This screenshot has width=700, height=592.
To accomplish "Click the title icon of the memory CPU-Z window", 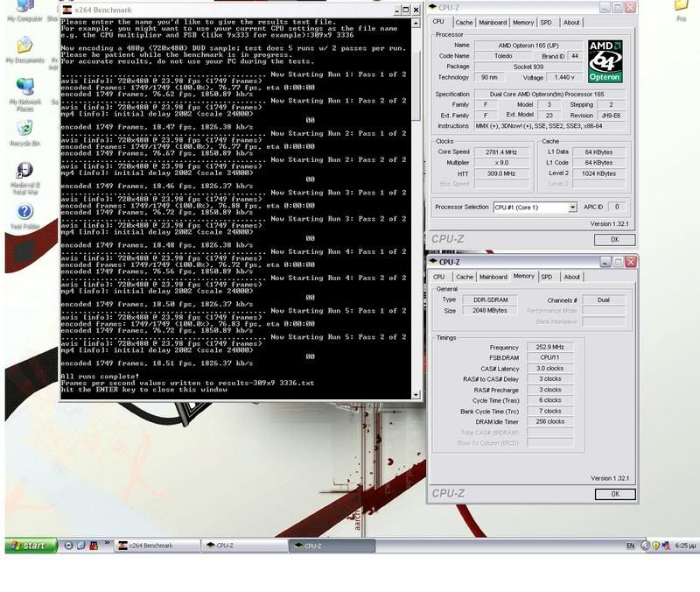I will [x=432, y=261].
